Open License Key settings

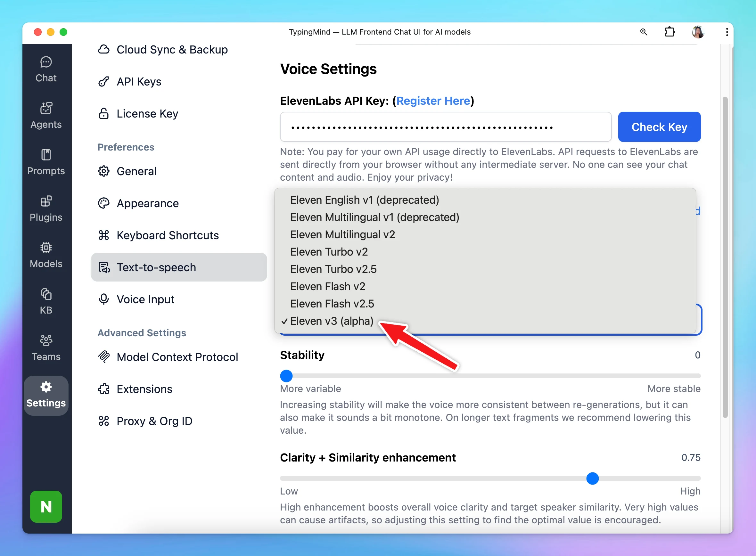click(x=138, y=114)
